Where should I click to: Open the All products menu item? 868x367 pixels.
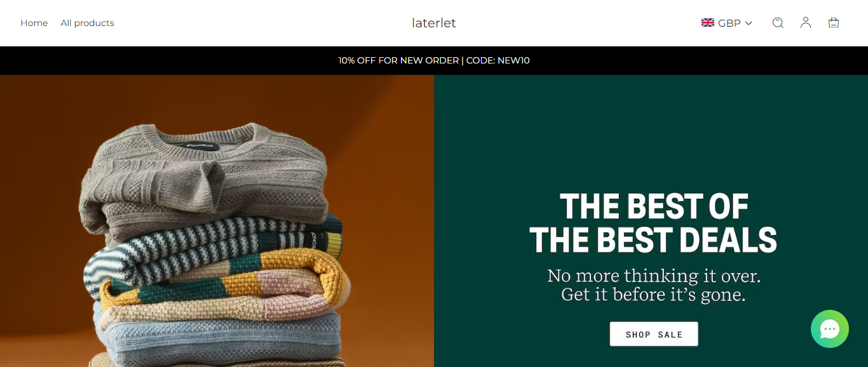coord(88,23)
